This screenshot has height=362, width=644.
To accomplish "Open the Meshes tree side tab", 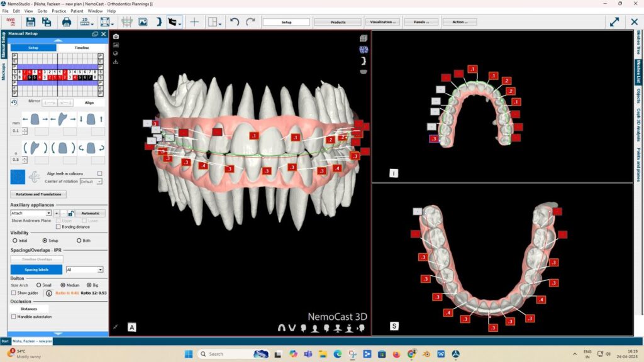I will pyautogui.click(x=638, y=43).
